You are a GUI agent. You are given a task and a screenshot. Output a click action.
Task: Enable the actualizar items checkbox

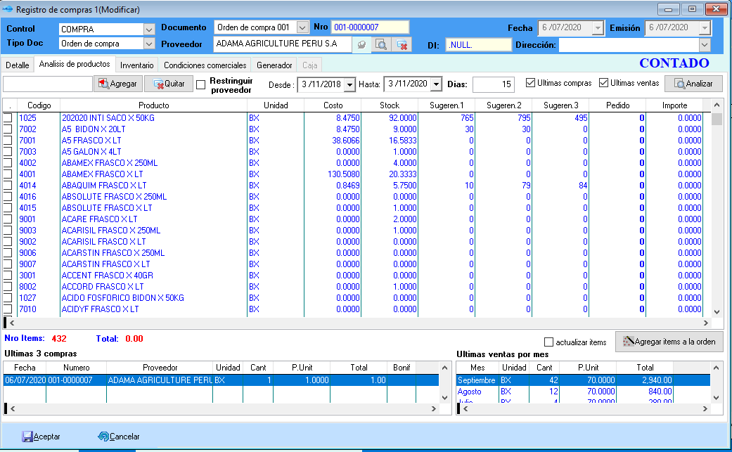[x=548, y=342]
